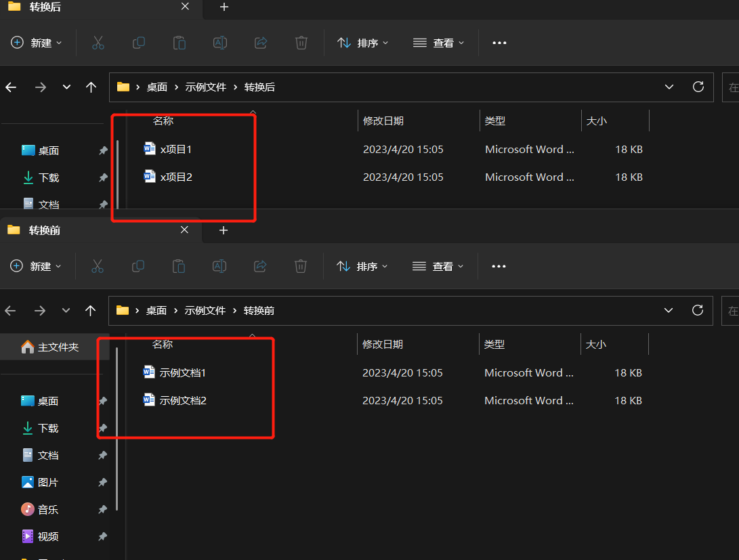
Task: Select 视频 in the 转换前 sidebar
Action: (x=47, y=536)
